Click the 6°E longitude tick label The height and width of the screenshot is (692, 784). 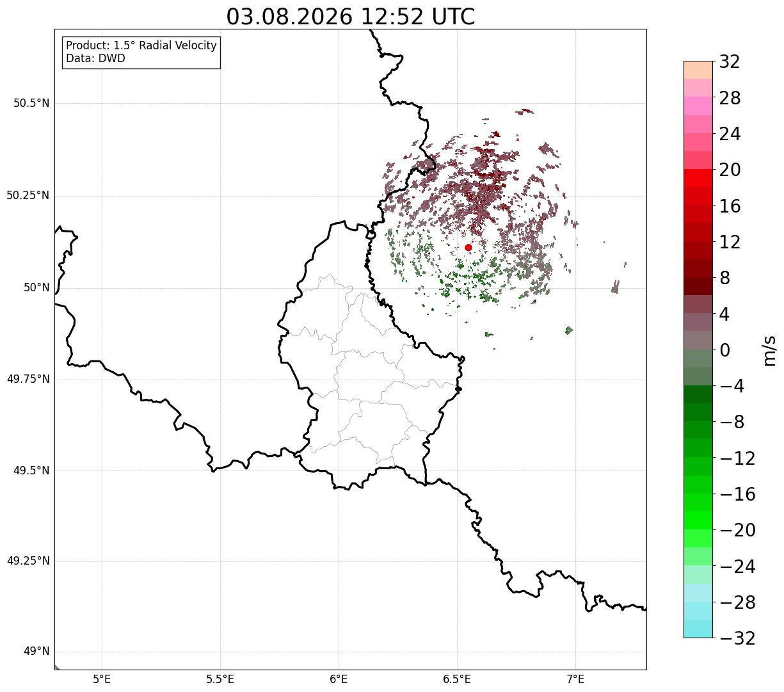[339, 679]
